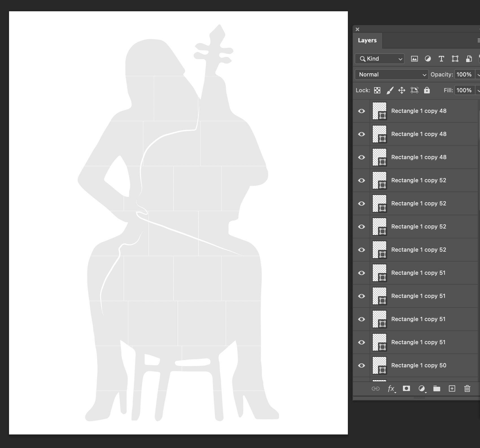
Task: Create a new layer
Action: pos(452,389)
